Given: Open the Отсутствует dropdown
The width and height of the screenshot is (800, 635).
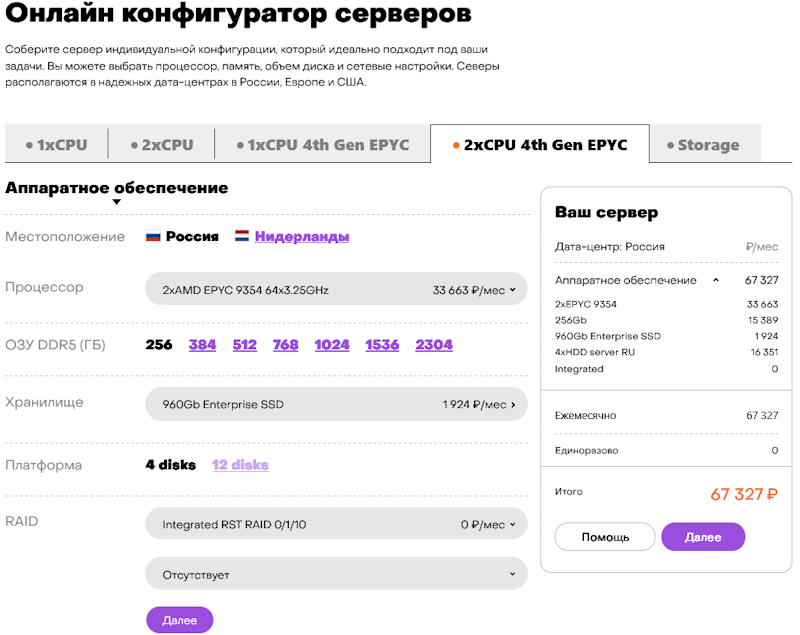Looking at the screenshot, I should (x=336, y=575).
